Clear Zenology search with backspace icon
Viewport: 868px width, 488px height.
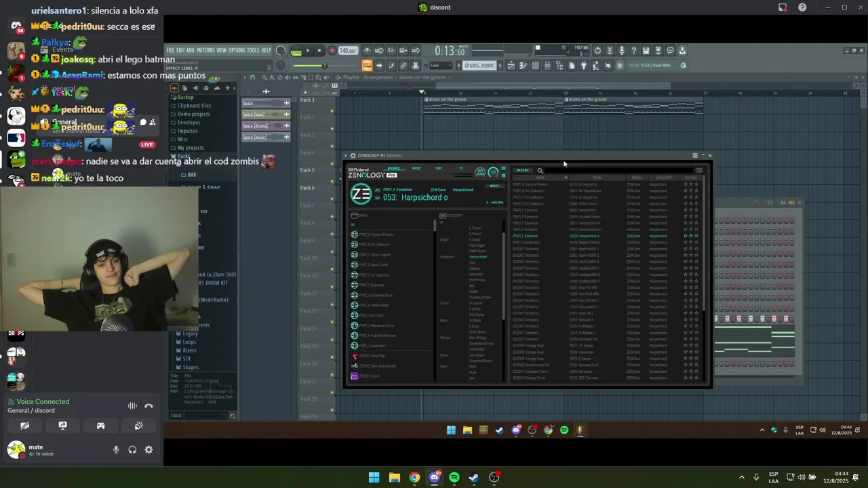(698, 170)
